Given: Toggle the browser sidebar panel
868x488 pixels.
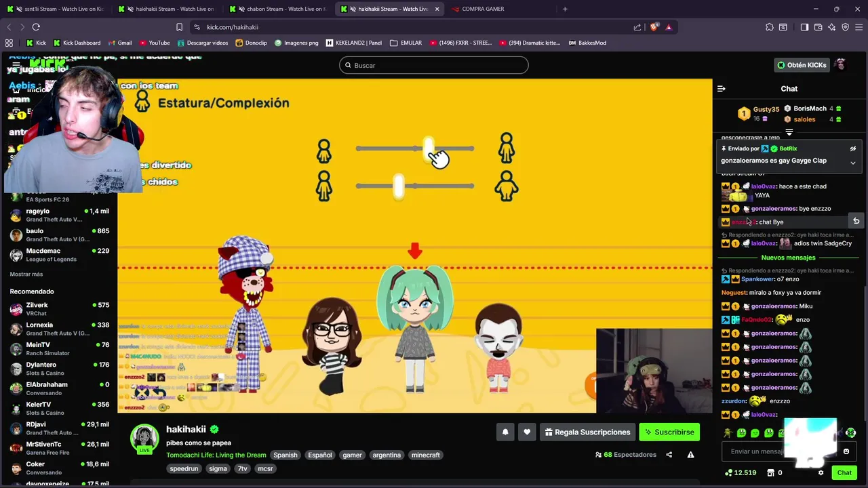Looking at the screenshot, I should (x=804, y=27).
